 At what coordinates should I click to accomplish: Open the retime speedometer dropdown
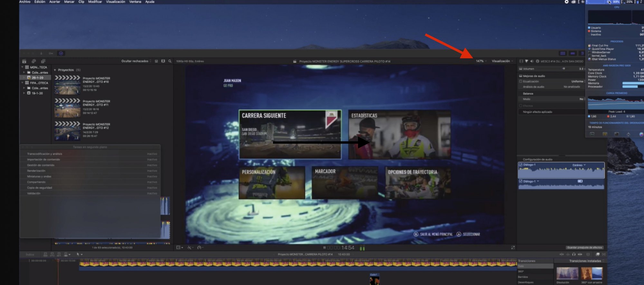click(200, 247)
